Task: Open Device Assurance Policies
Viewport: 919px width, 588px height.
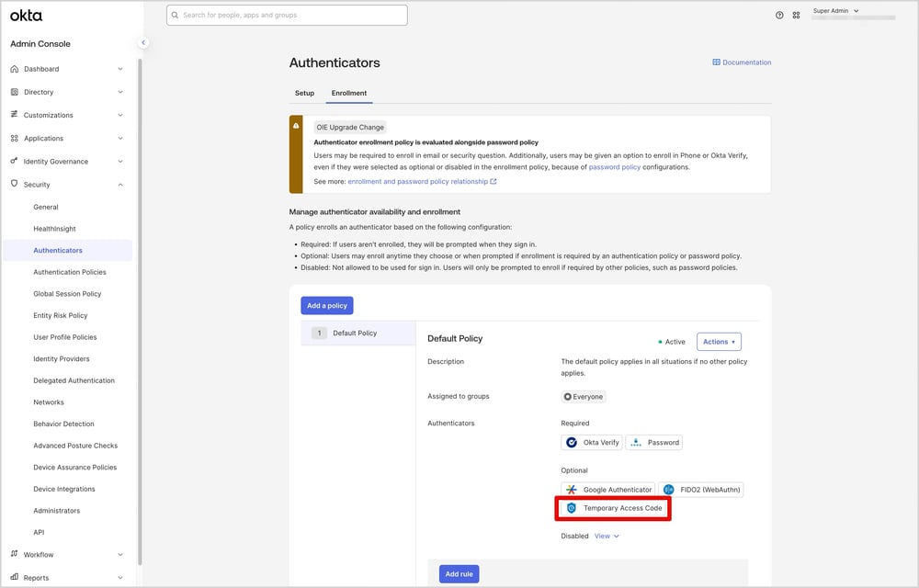Action: [75, 467]
